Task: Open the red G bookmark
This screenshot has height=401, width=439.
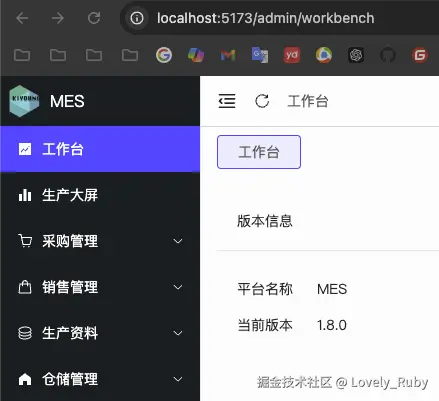Action: (420, 55)
